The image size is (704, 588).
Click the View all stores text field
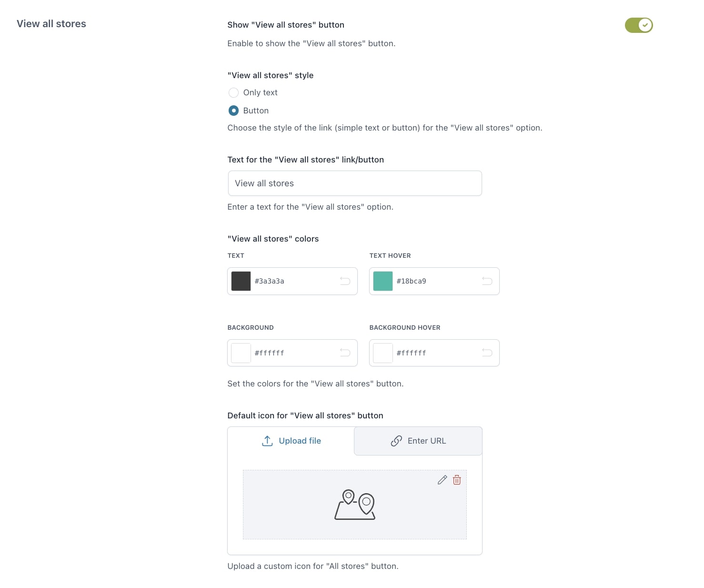pyautogui.click(x=355, y=183)
